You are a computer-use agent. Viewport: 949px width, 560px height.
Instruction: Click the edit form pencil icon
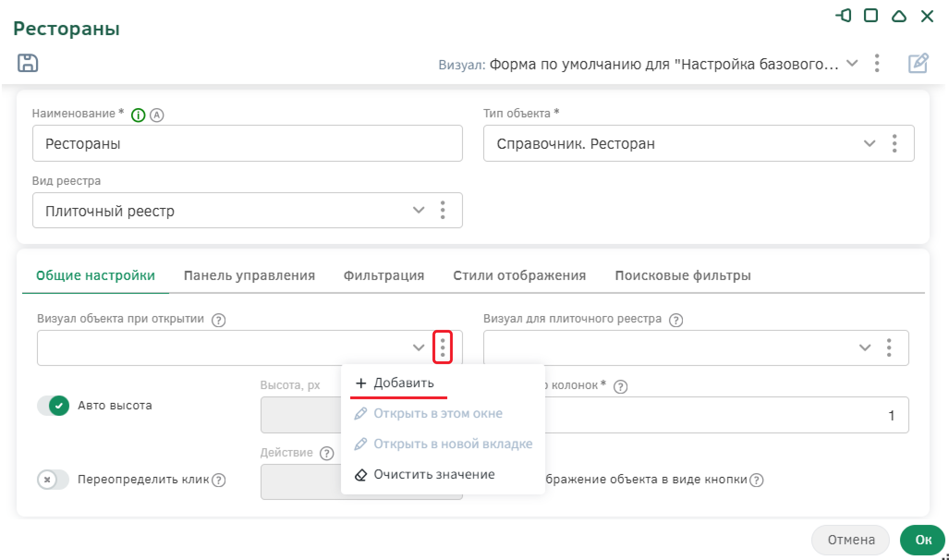(x=918, y=63)
